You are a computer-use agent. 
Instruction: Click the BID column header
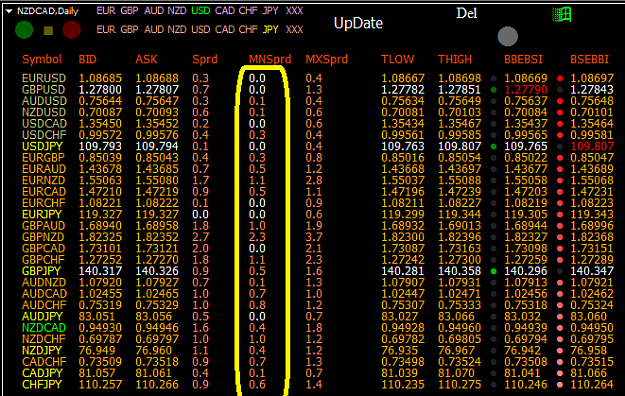click(88, 59)
